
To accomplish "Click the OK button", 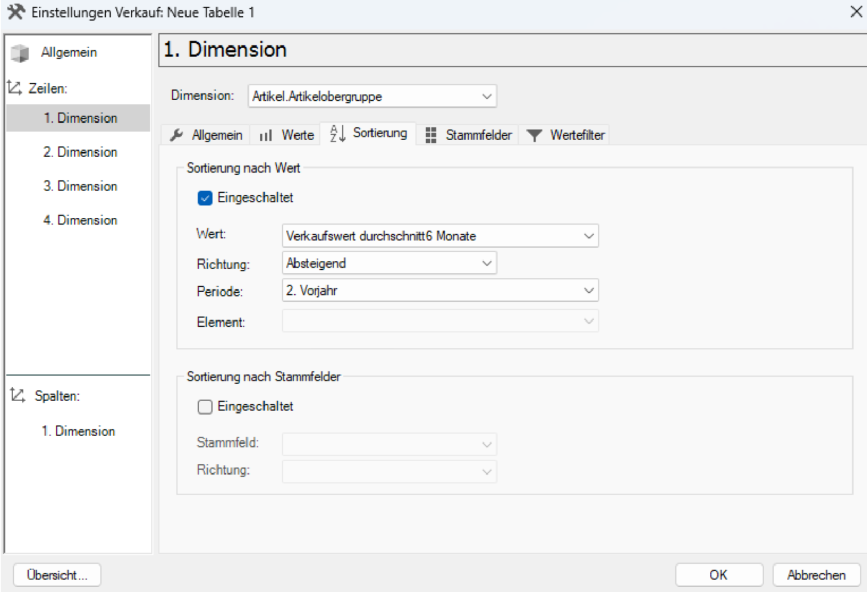I will point(719,575).
